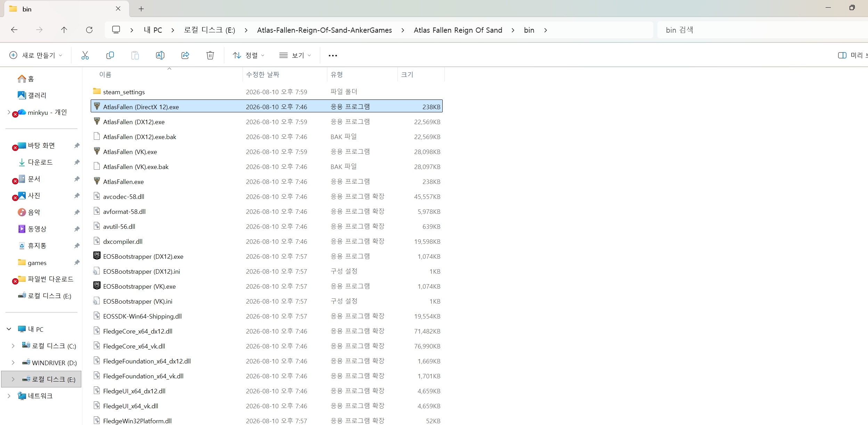Click the steam_settings folder icon
This screenshot has height=425, width=868.
pyautogui.click(x=97, y=91)
